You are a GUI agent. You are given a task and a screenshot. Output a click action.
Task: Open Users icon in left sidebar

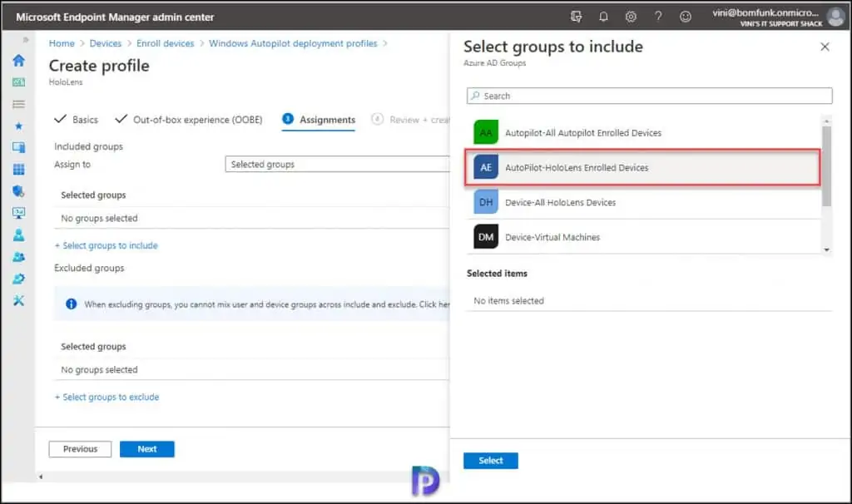(18, 235)
